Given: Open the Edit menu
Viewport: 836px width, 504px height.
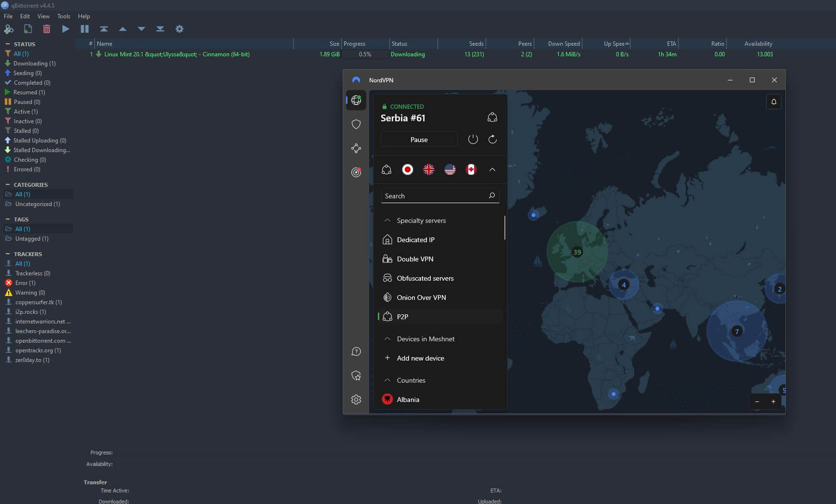Looking at the screenshot, I should coord(25,16).
